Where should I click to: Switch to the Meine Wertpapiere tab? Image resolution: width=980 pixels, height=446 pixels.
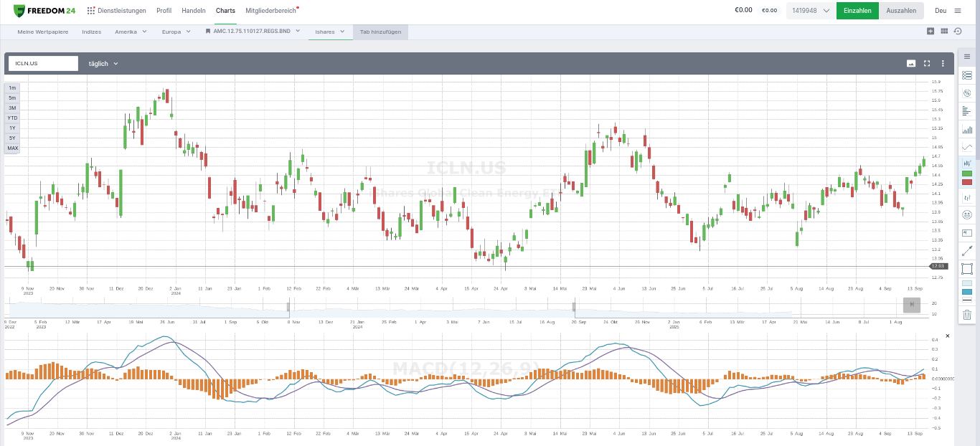click(43, 32)
